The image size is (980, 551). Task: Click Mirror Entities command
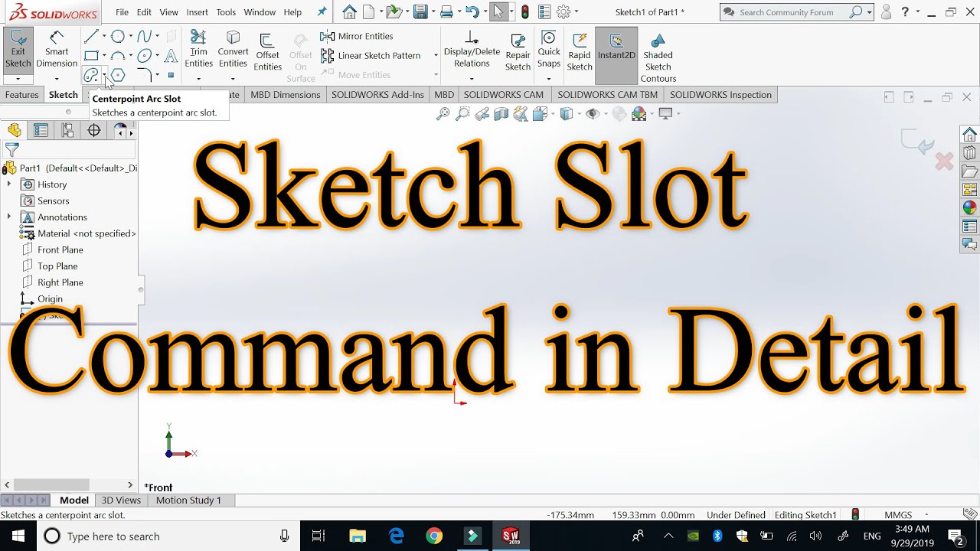[357, 36]
